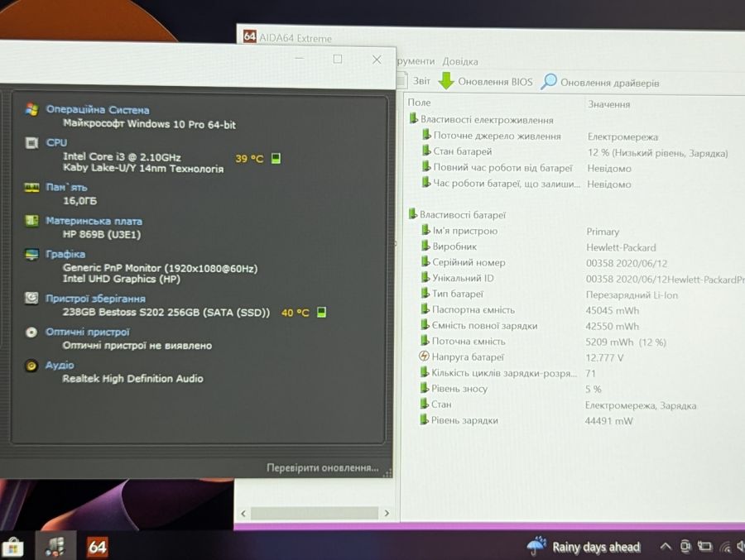The height and width of the screenshot is (560, 745).
Task: Click the monitor graphics icon
Action: (x=31, y=254)
